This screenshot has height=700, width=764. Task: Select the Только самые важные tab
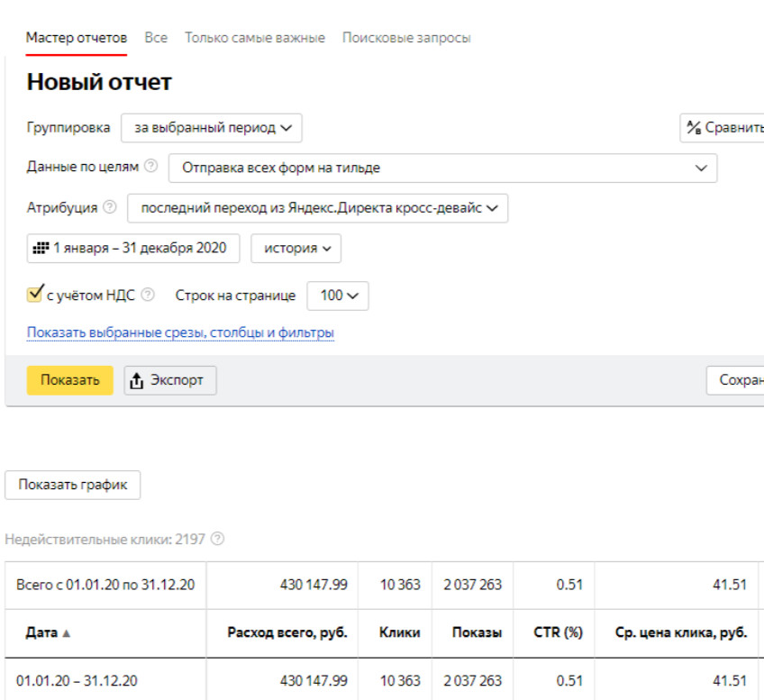tap(255, 38)
